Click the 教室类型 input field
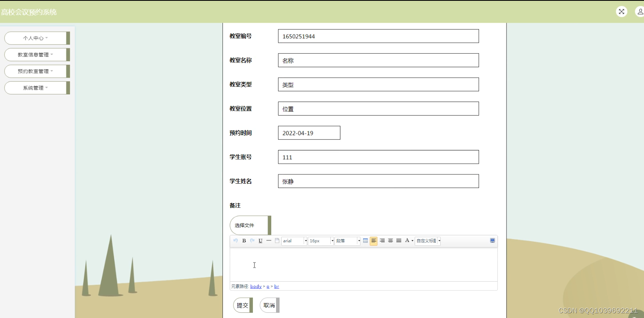Image resolution: width=644 pixels, height=318 pixels. (378, 84)
